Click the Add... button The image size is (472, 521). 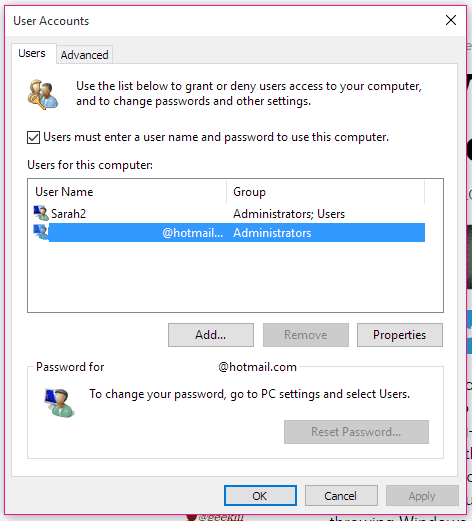[211, 335]
